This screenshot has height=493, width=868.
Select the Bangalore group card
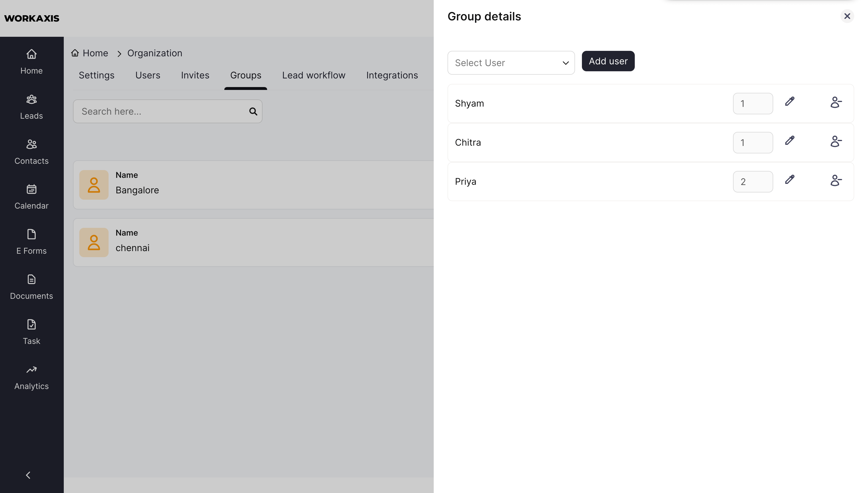tap(253, 185)
